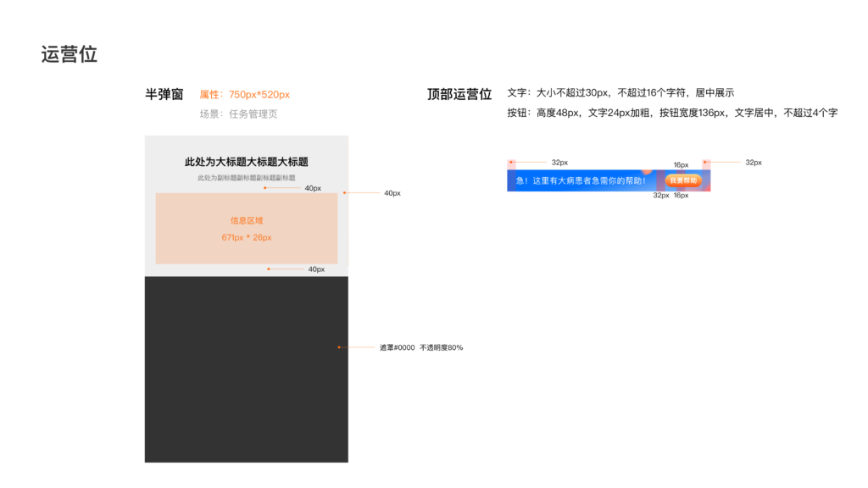868x488 pixels.
Task: Click the 半弹窗 section heading
Action: pos(164,95)
